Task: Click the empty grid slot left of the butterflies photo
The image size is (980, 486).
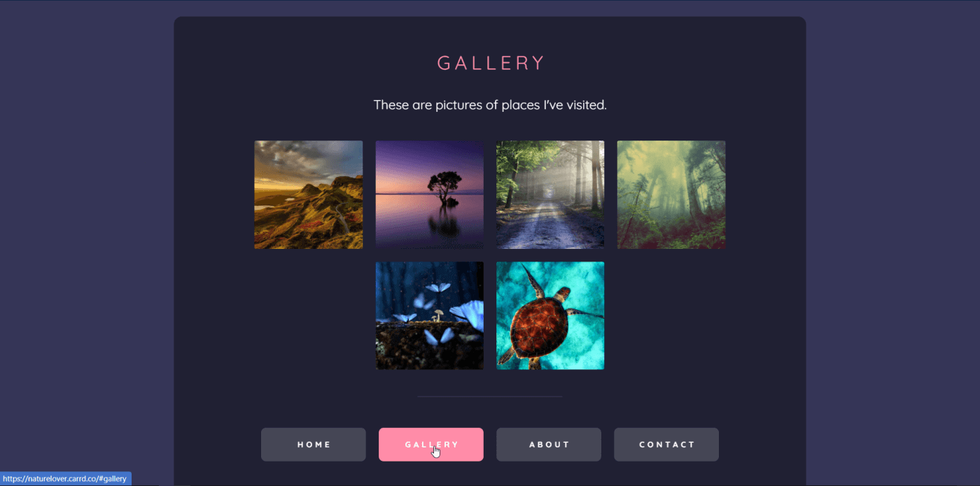Action: [309, 315]
